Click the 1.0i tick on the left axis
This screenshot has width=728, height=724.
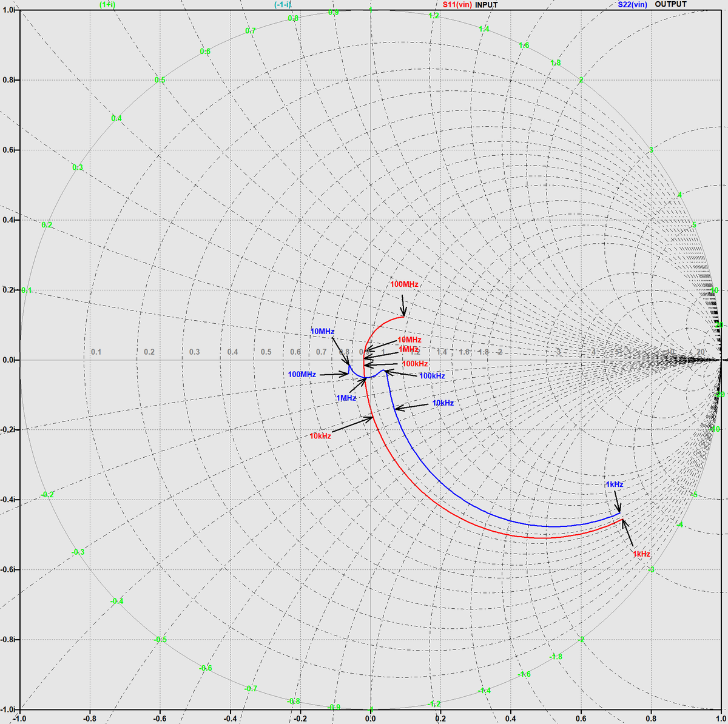[x=8, y=10]
